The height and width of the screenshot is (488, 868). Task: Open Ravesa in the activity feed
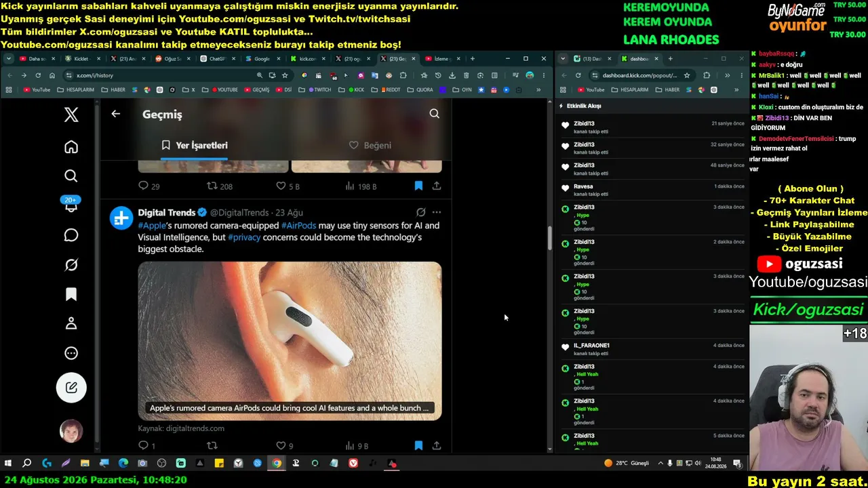pos(583,186)
